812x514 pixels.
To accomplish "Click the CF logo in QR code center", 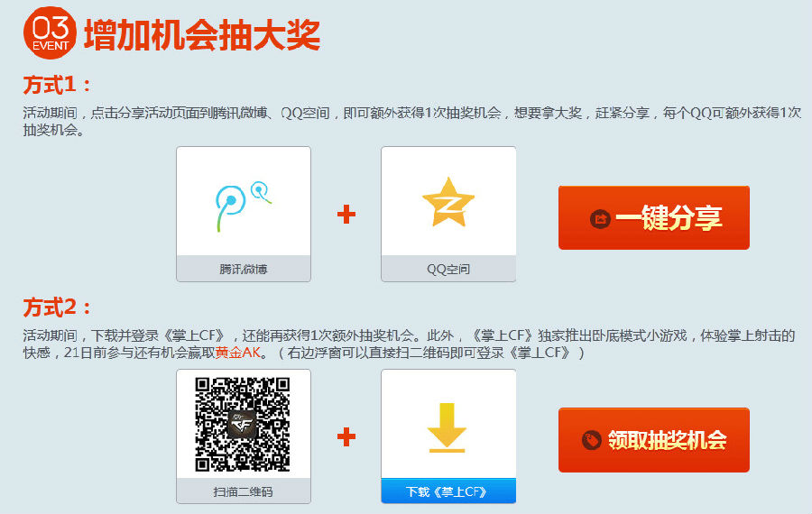I will 243,425.
